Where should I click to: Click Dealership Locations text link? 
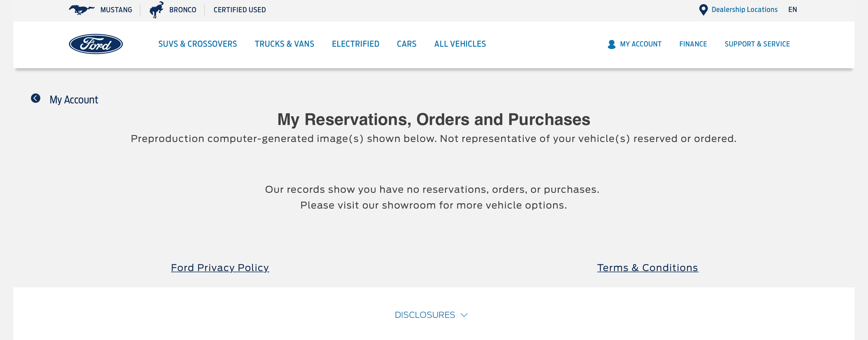[x=744, y=10]
